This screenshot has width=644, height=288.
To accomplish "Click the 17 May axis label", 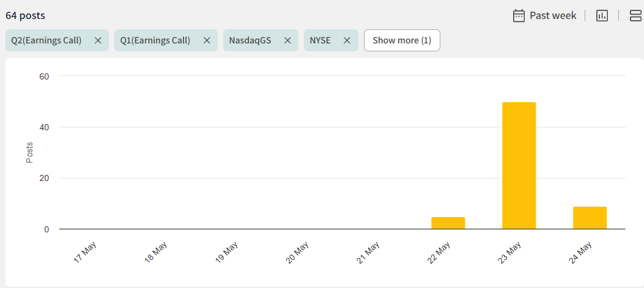I will (x=85, y=252).
